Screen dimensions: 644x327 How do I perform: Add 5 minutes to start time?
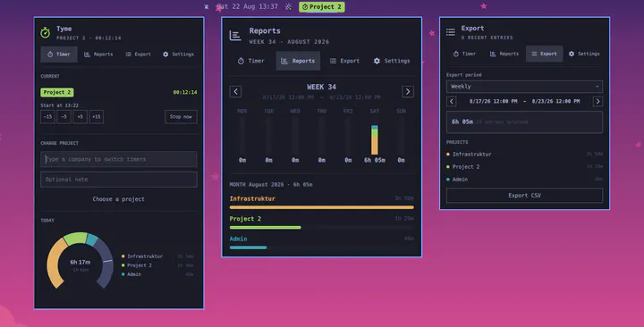coord(80,116)
